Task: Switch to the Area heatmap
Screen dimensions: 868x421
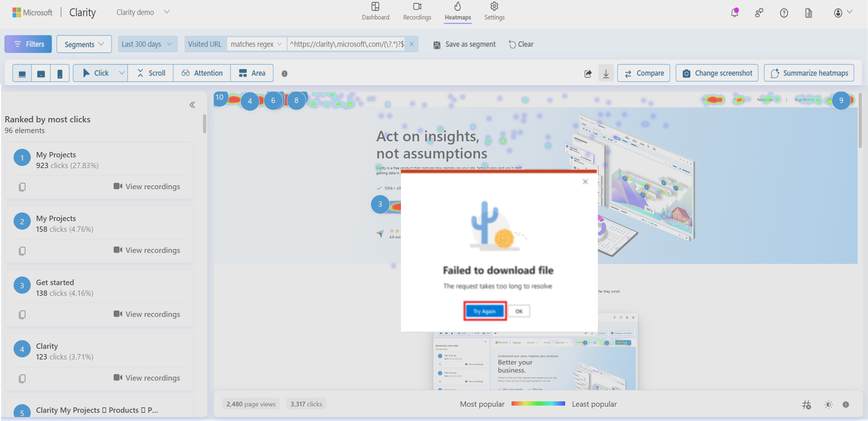Action: 252,73
